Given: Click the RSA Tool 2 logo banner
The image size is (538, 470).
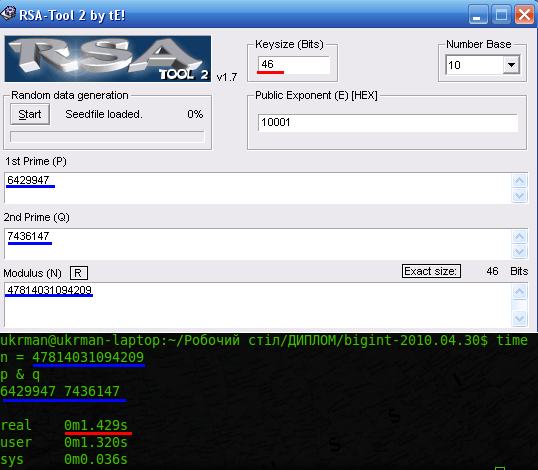Looking at the screenshot, I should (108, 59).
